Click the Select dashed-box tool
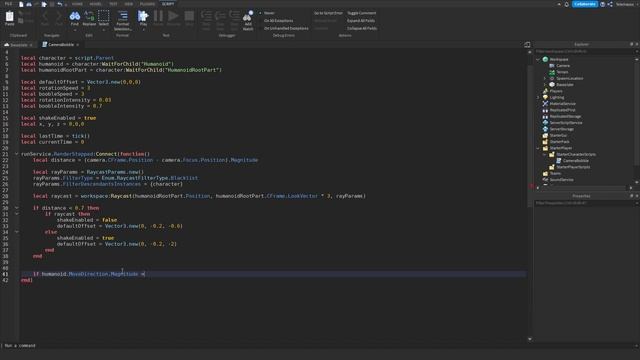640x360 pixels. point(104,18)
